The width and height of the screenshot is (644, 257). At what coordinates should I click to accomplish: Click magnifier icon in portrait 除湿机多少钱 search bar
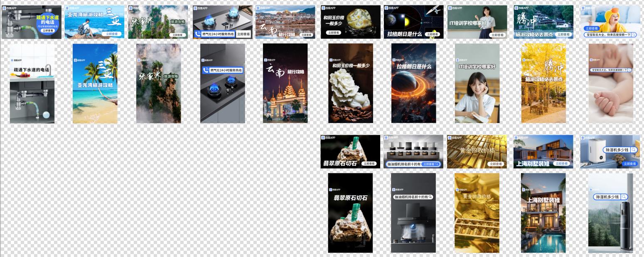click(x=624, y=197)
